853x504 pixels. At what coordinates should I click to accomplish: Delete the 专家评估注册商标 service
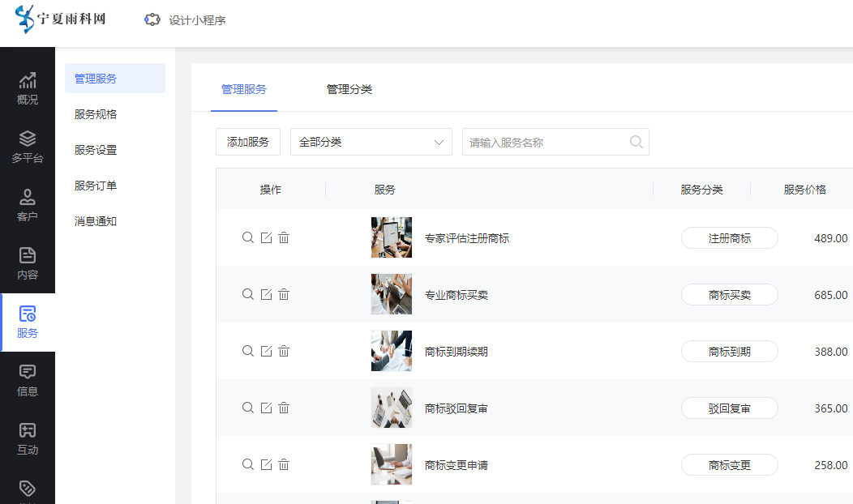[284, 237]
